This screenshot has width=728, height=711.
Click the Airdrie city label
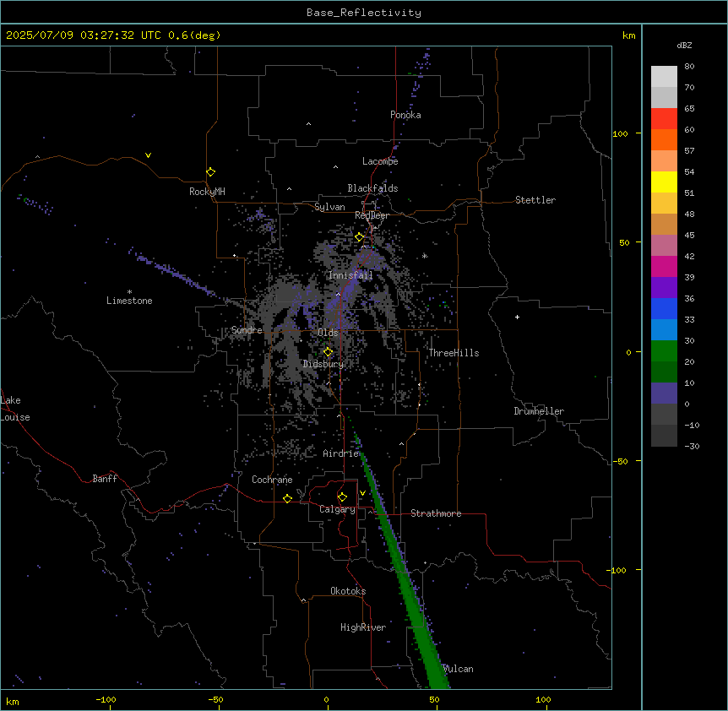[341, 453]
